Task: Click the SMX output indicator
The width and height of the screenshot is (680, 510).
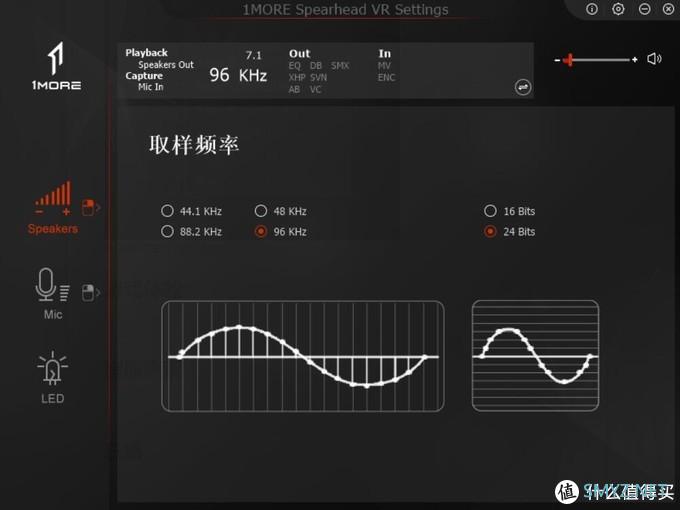Action: coord(340,66)
